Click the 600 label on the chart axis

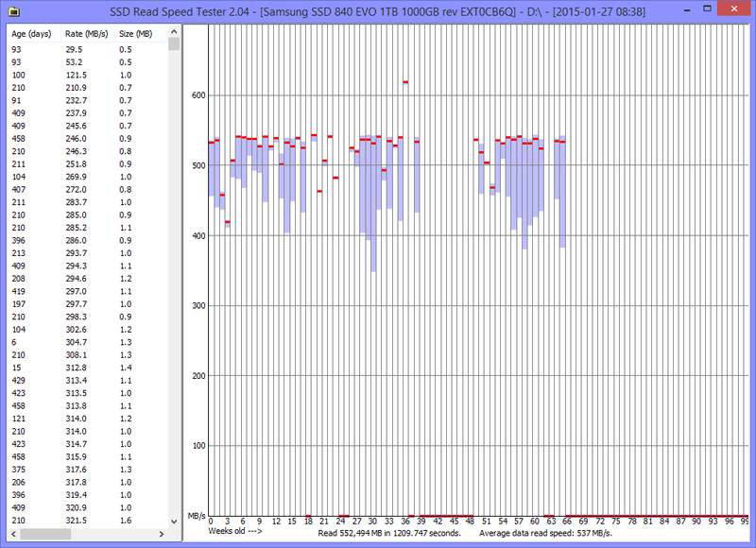(x=198, y=95)
